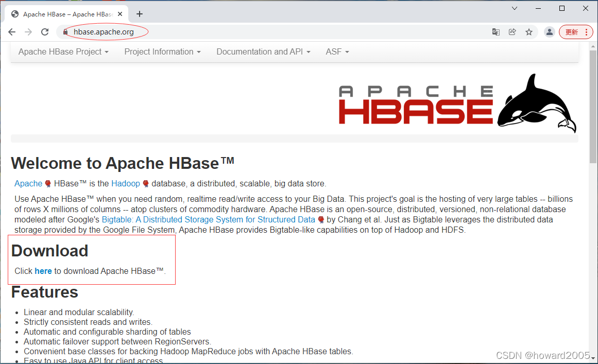This screenshot has height=364, width=598.
Task: Expand Project Information menu
Action: pyautogui.click(x=162, y=52)
